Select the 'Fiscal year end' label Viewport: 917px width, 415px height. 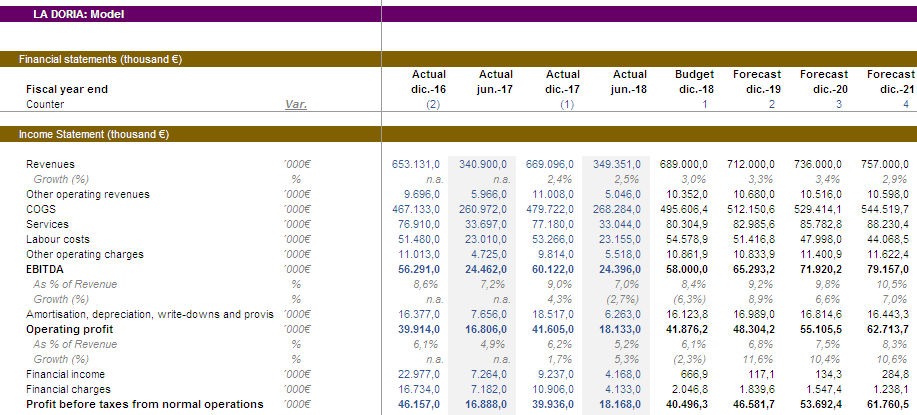67,89
